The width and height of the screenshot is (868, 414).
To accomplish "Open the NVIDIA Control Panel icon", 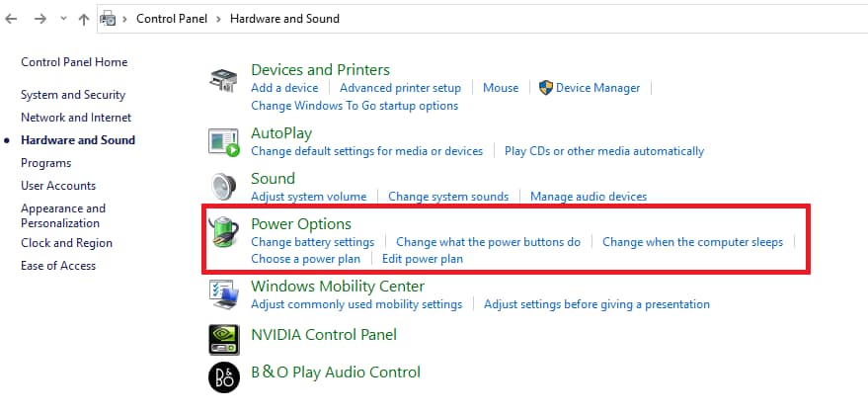I will click(223, 339).
